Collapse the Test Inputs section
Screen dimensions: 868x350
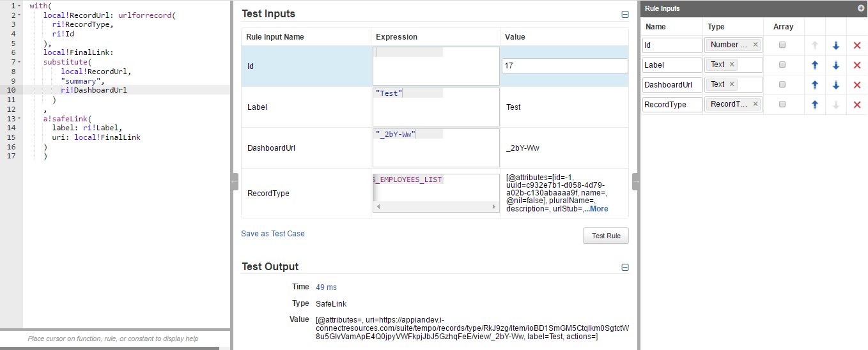pyautogui.click(x=625, y=14)
